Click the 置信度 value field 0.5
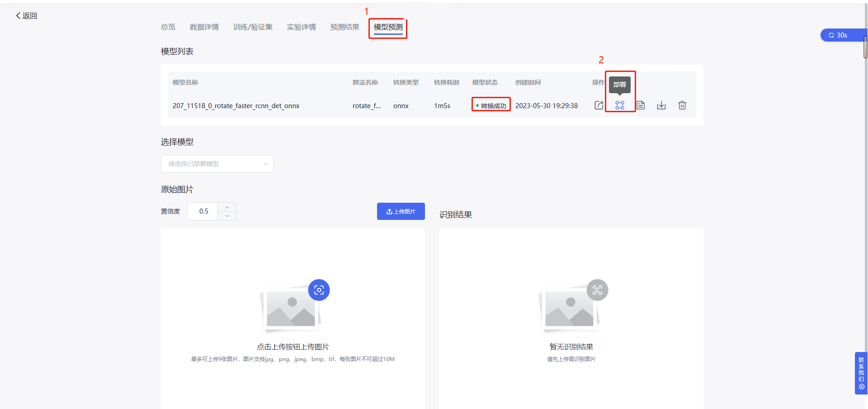868x409 pixels. click(x=203, y=211)
